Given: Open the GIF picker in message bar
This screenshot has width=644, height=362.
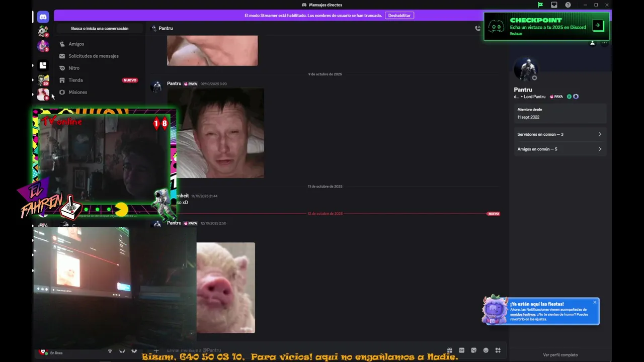Looking at the screenshot, I should click(461, 350).
